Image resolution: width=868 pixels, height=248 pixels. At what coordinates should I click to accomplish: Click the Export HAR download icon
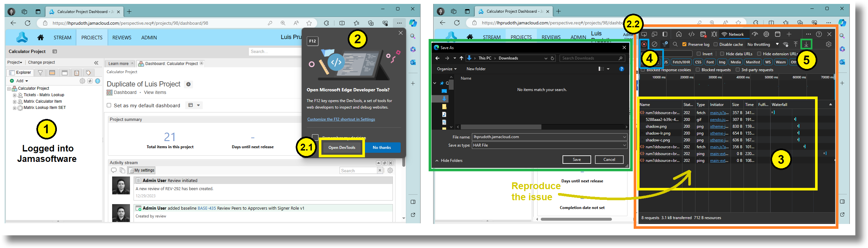806,44
